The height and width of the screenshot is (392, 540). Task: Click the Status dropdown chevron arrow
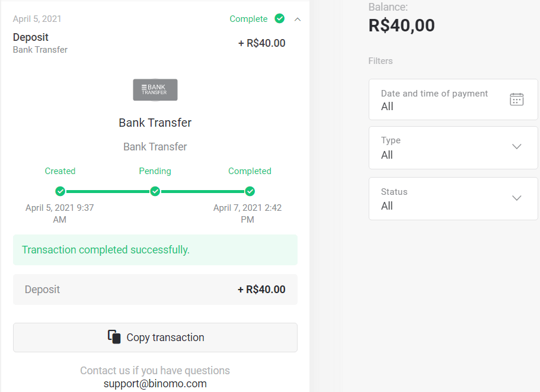pos(517,198)
